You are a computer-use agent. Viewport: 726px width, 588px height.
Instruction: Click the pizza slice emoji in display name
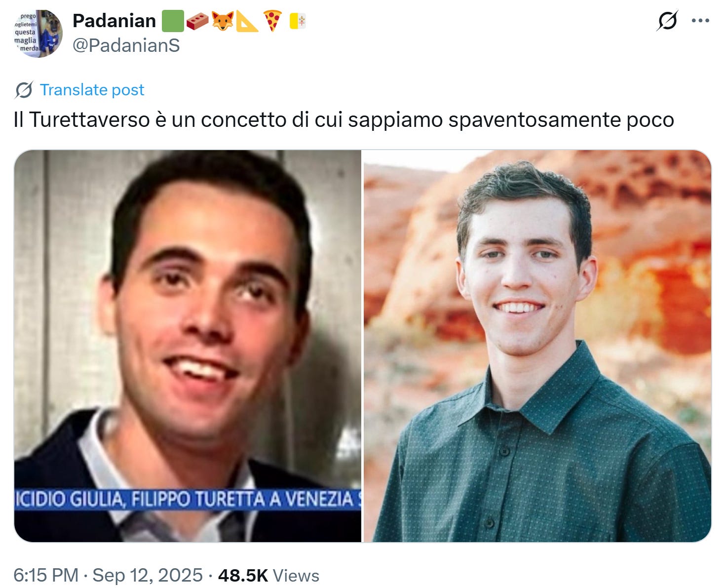click(x=272, y=21)
